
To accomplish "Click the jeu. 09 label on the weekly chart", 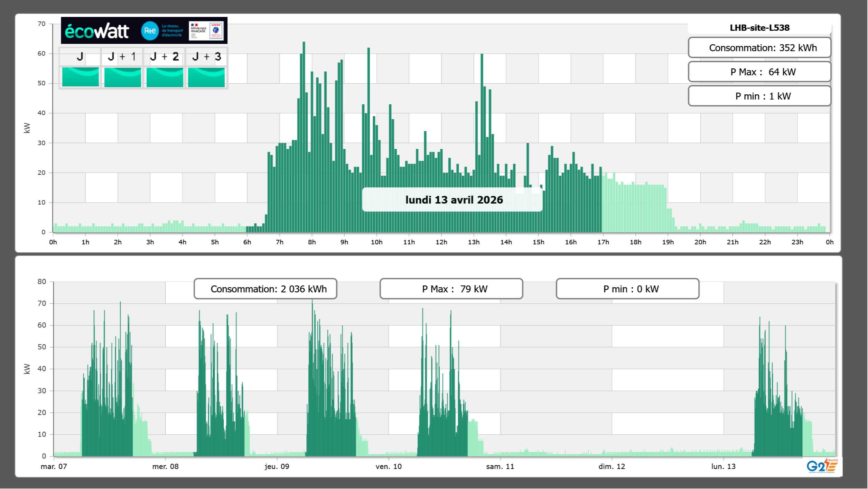I will coord(277,467).
